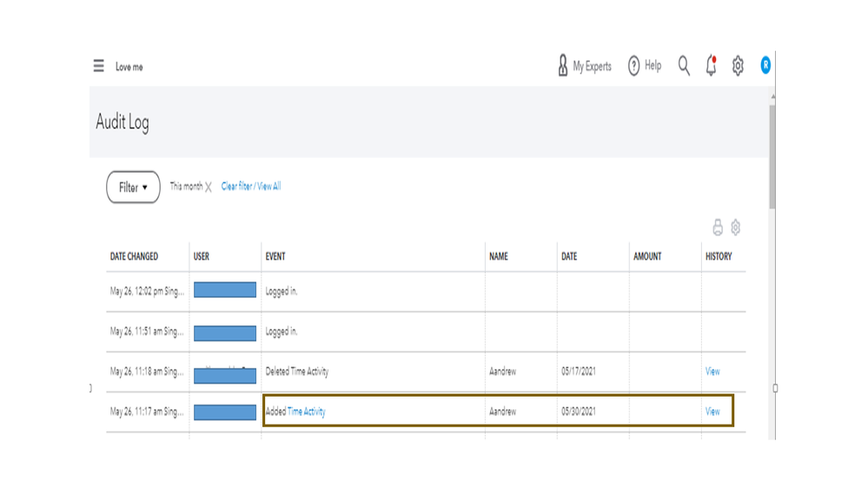This screenshot has height=488, width=868.
Task: View notifications bell
Action: pyautogui.click(x=711, y=66)
